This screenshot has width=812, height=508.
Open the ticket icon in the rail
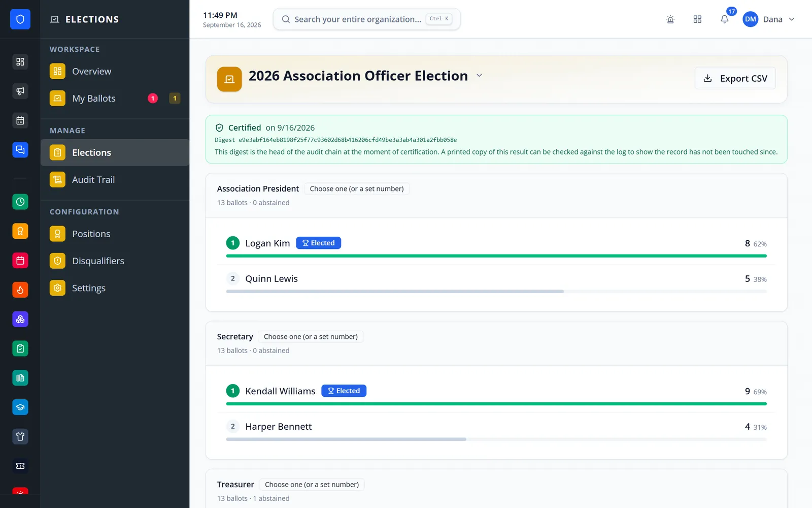point(20,466)
